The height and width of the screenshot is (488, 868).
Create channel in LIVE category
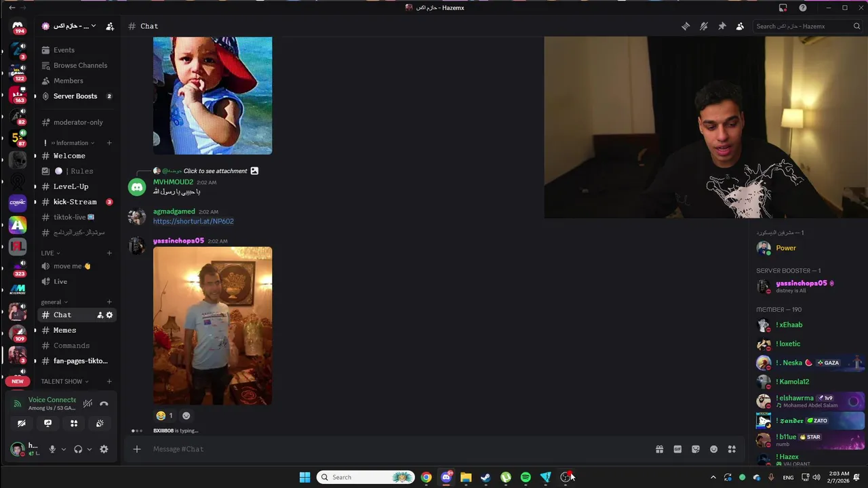pyautogui.click(x=109, y=253)
